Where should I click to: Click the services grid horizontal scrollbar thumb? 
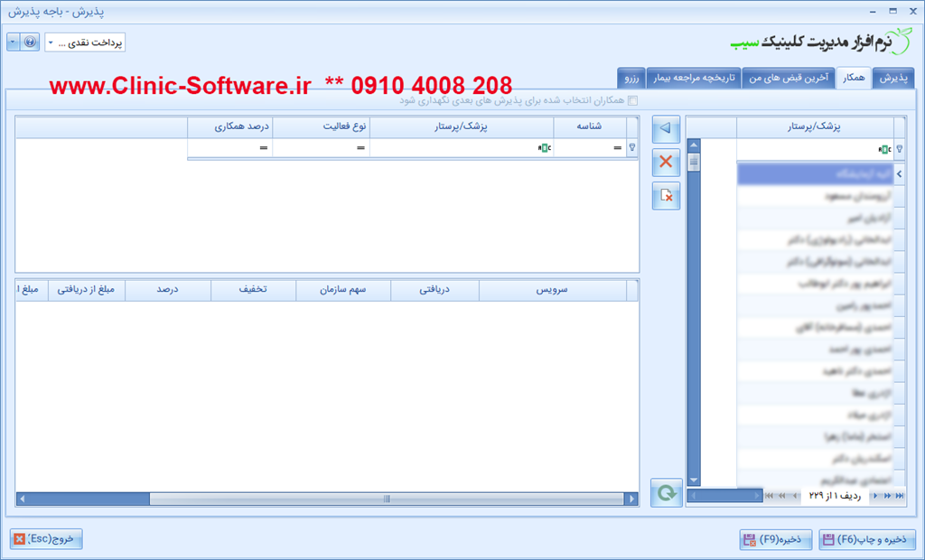point(387,499)
